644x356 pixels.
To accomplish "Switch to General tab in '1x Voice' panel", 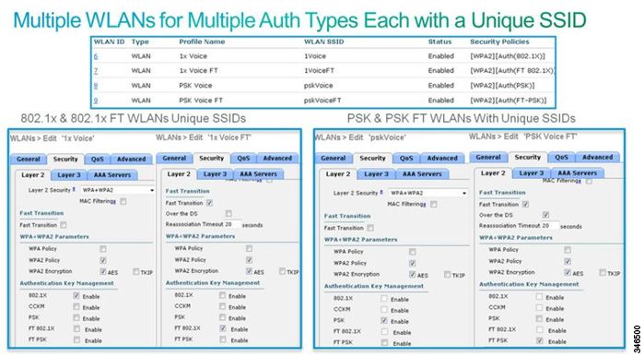I will click(x=29, y=159).
